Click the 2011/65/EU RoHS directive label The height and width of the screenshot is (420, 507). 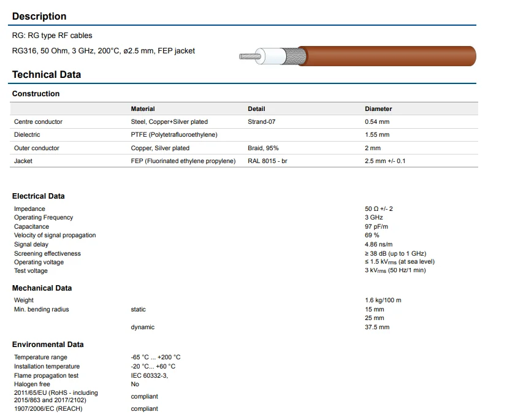point(56,396)
